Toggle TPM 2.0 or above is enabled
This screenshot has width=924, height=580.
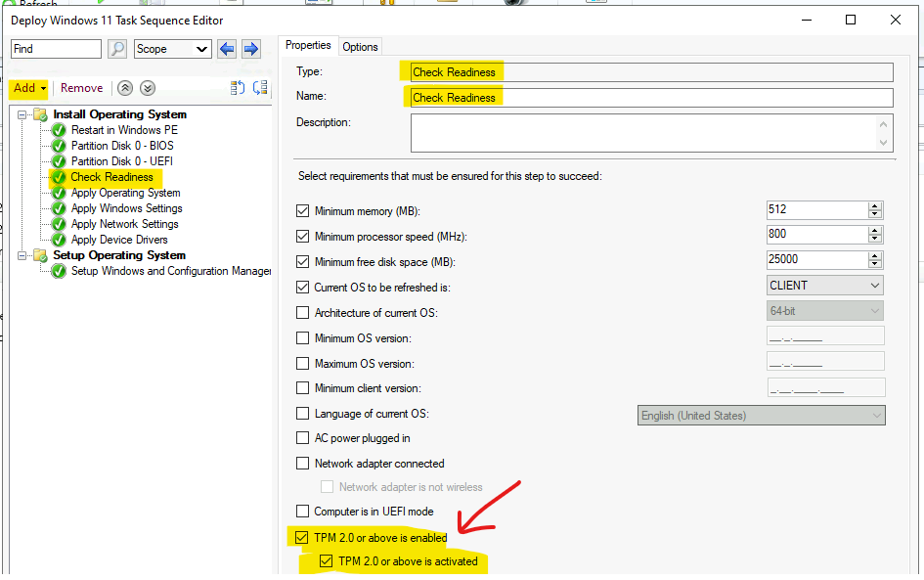(302, 538)
